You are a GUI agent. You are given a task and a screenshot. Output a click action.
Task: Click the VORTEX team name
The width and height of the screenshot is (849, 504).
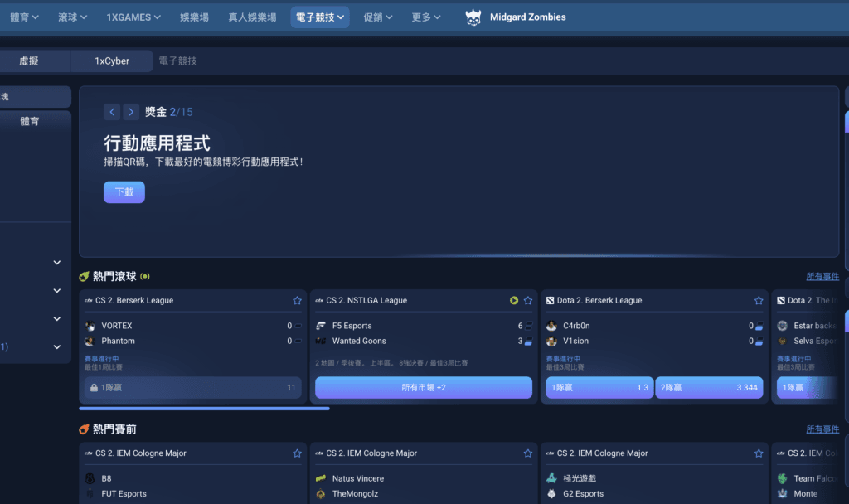116,326
